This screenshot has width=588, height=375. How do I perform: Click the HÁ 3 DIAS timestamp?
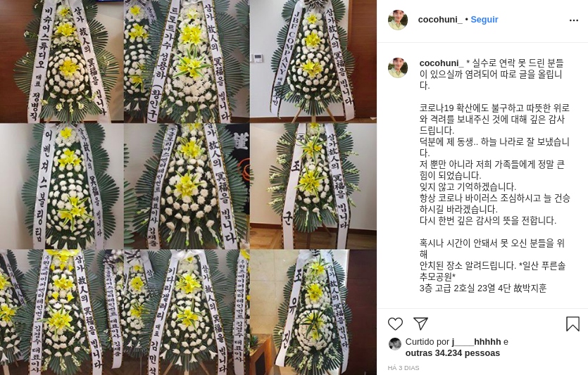coord(404,368)
